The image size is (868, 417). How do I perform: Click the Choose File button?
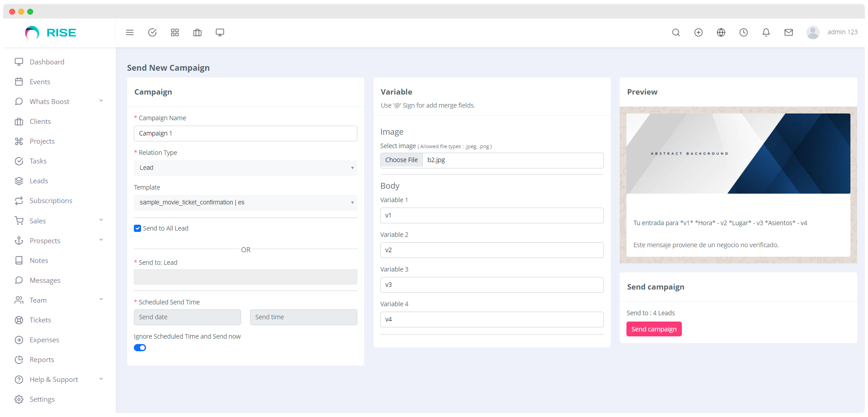[402, 160]
